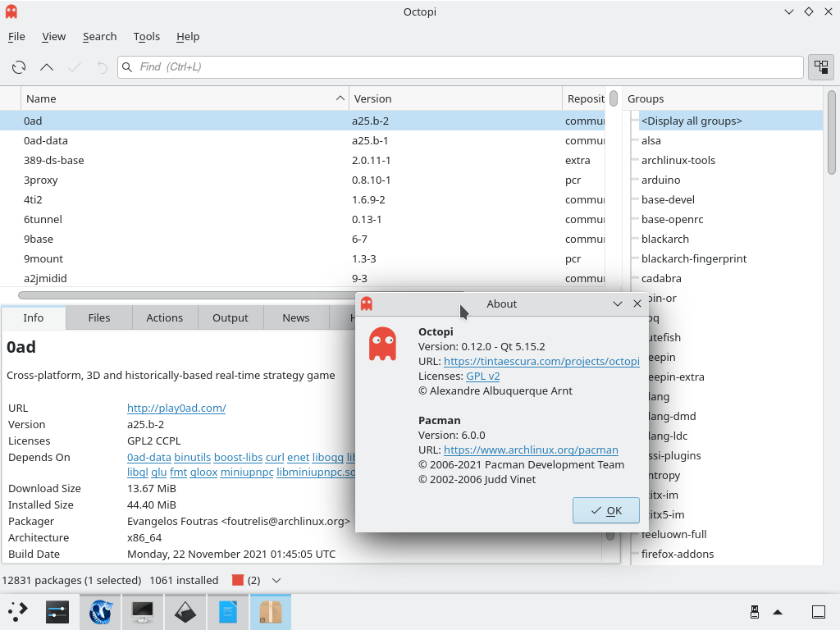Viewport: 840px width, 630px height.
Task: Click the Commit checkmark toolbar icon
Action: tap(75, 67)
